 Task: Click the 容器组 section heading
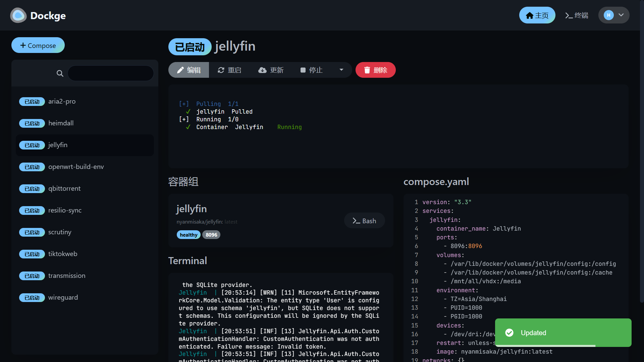(x=183, y=182)
